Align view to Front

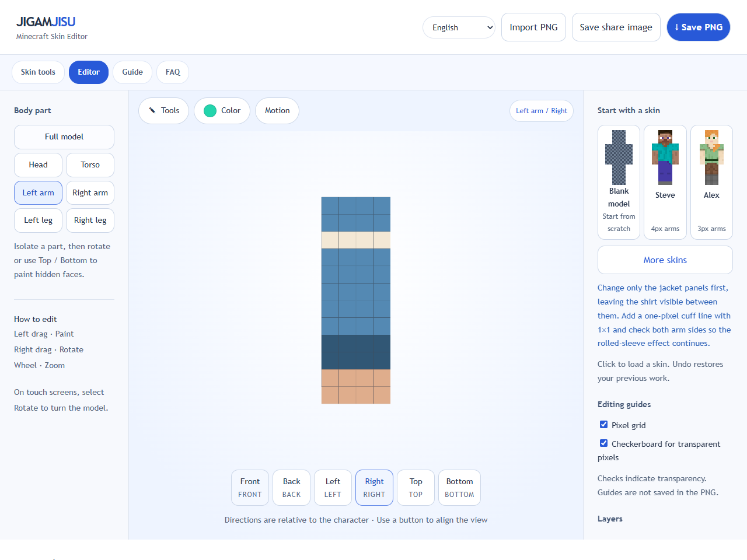tap(250, 488)
